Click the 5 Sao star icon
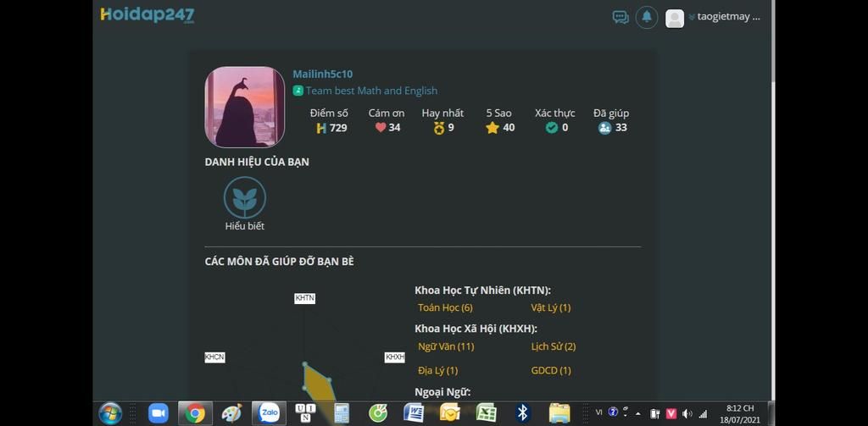 click(x=492, y=128)
